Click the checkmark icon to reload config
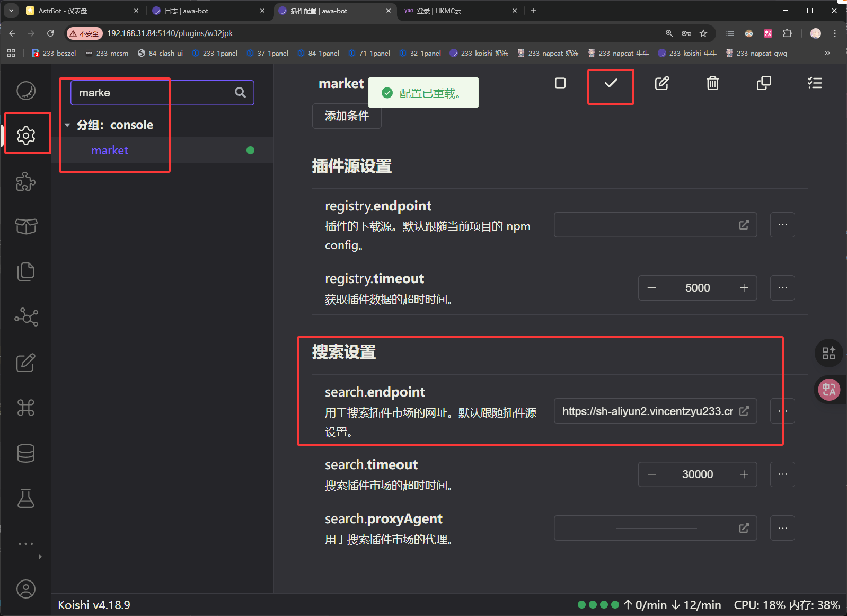 coord(611,83)
